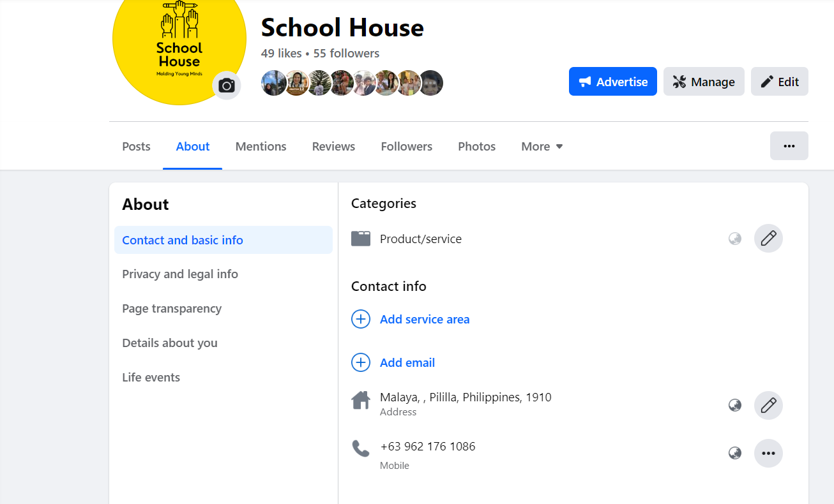Screen dimensions: 834x504
Task: Click the phone number +63 962 176 1086
Action: pyautogui.click(x=428, y=447)
